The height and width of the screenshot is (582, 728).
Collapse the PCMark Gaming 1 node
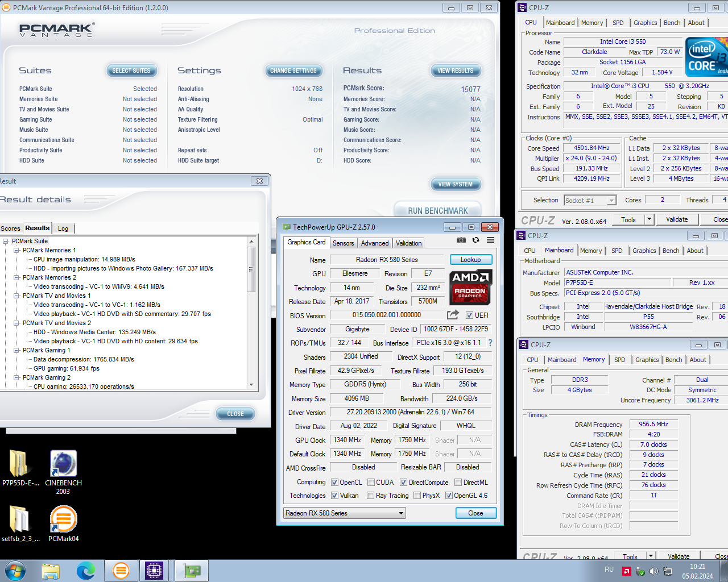[16, 350]
